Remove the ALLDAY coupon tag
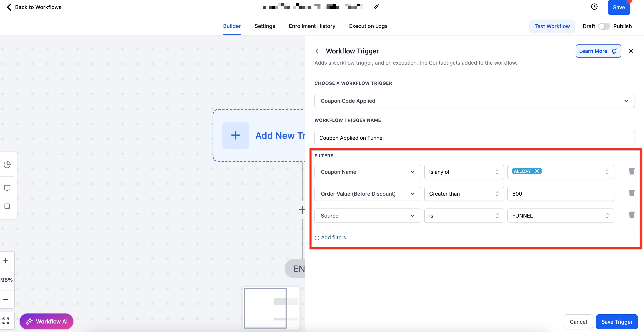Image resolution: width=644 pixels, height=332 pixels. (x=537, y=171)
